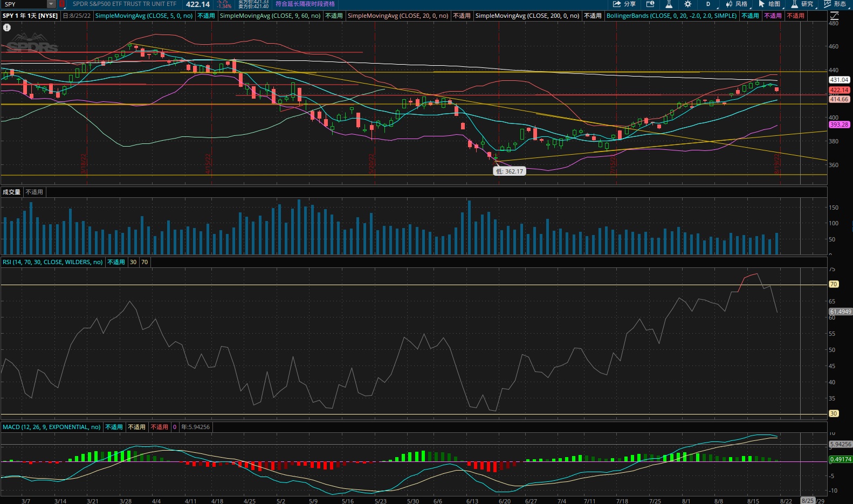Expand the SPY symbol dropdown arrow
Image resolution: width=853 pixels, height=504 pixels.
coord(51,4)
